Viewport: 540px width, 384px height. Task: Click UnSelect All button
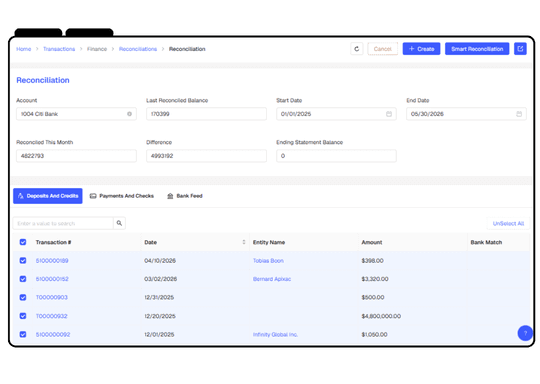(x=508, y=224)
